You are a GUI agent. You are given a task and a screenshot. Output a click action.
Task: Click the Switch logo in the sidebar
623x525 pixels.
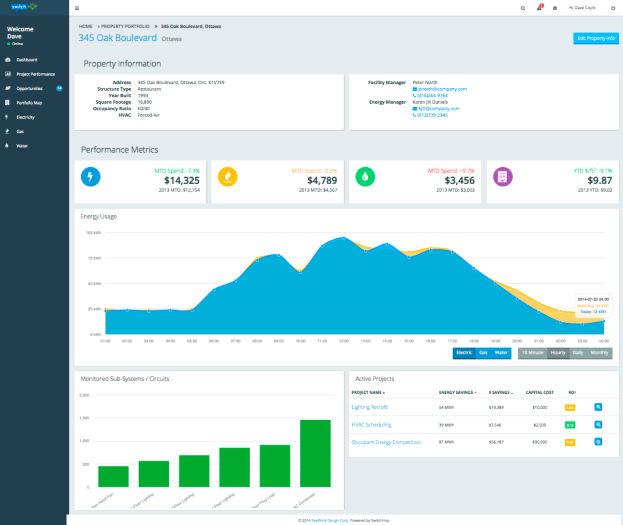click(24, 7)
